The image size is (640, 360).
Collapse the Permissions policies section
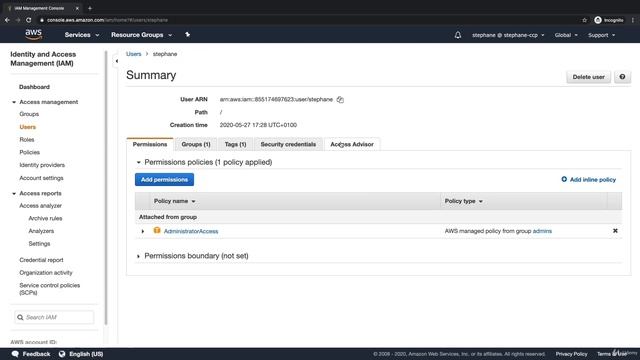click(x=138, y=162)
